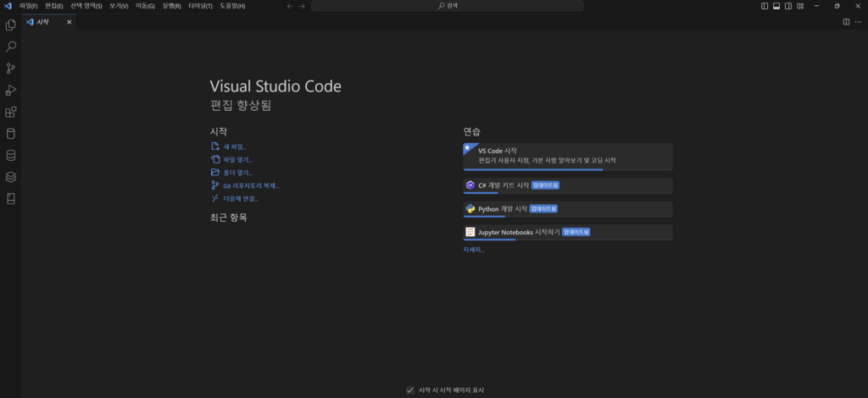The width and height of the screenshot is (868, 398).
Task: Restore down the window
Action: [x=837, y=6]
